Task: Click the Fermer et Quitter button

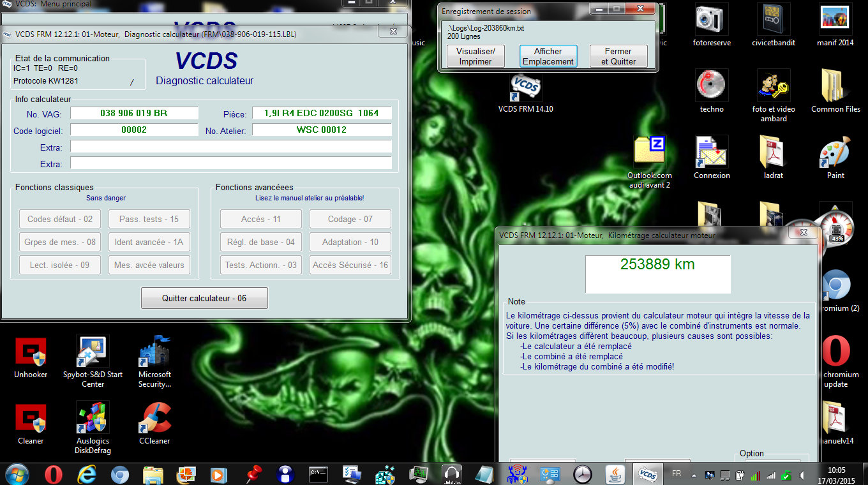Action: (618, 56)
